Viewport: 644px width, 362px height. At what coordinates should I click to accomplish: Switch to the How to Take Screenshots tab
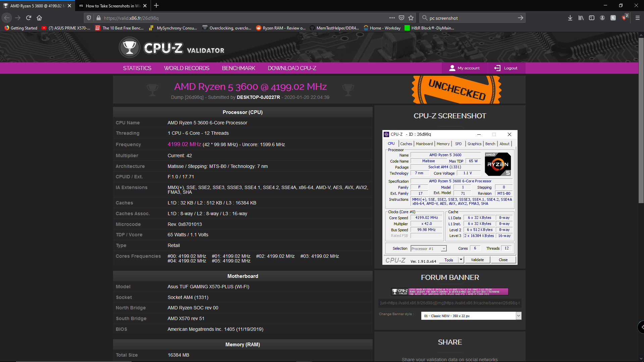113,6
